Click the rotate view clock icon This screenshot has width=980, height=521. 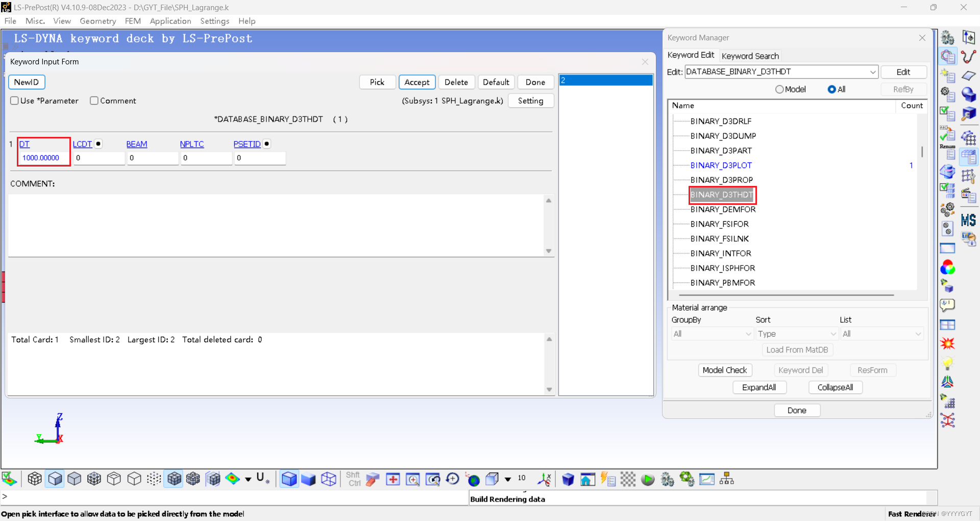pyautogui.click(x=452, y=479)
